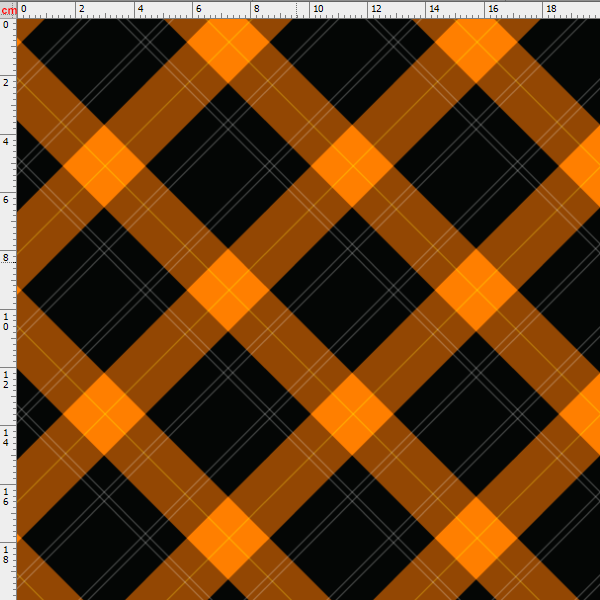Click the 6 mark on horizontal ruler
The height and width of the screenshot is (600, 600).
(x=198, y=8)
